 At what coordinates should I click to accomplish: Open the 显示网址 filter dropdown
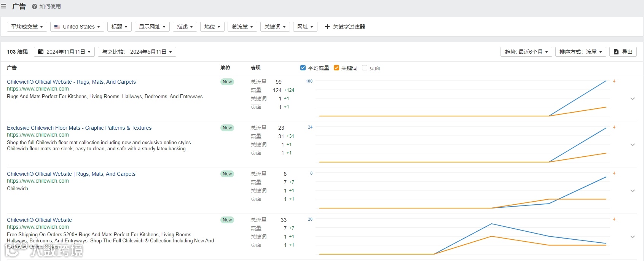tap(152, 27)
